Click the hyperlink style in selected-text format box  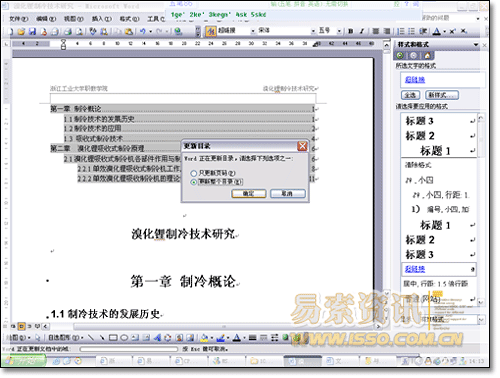(415, 80)
